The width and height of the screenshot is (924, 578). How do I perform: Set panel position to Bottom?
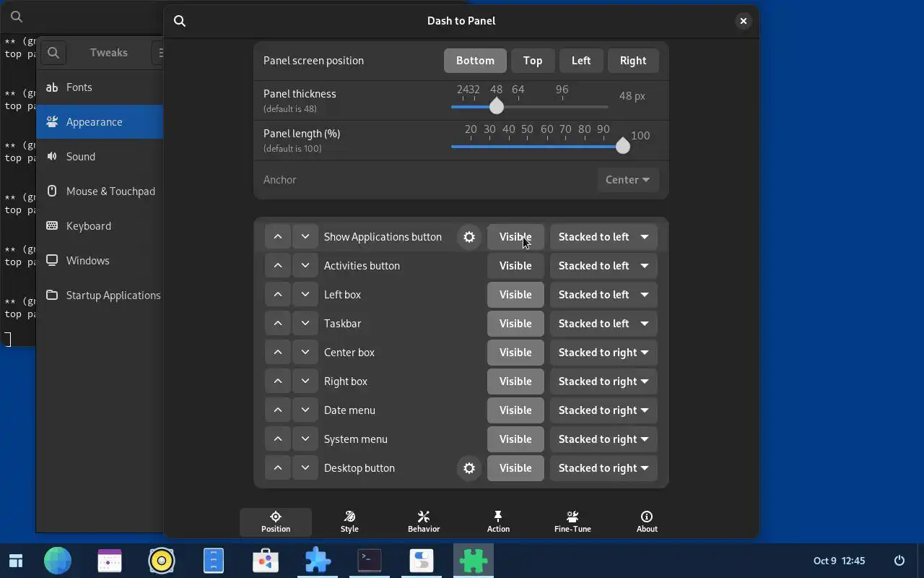(475, 61)
